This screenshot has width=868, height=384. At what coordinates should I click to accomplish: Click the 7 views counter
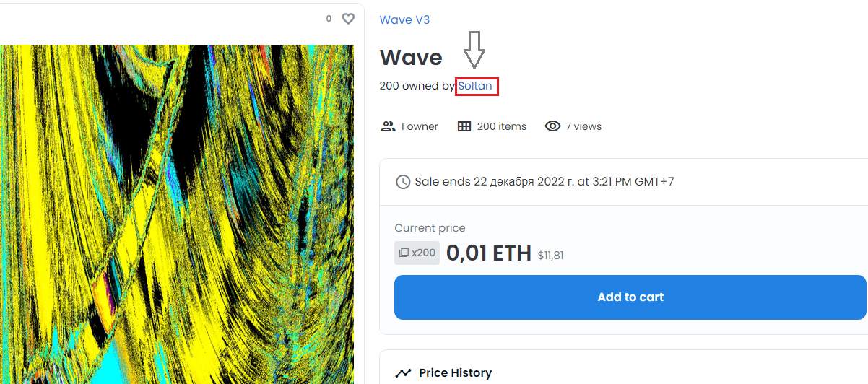583,126
